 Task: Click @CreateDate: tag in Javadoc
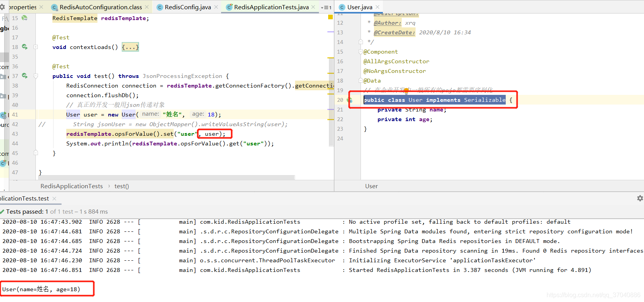click(x=394, y=32)
